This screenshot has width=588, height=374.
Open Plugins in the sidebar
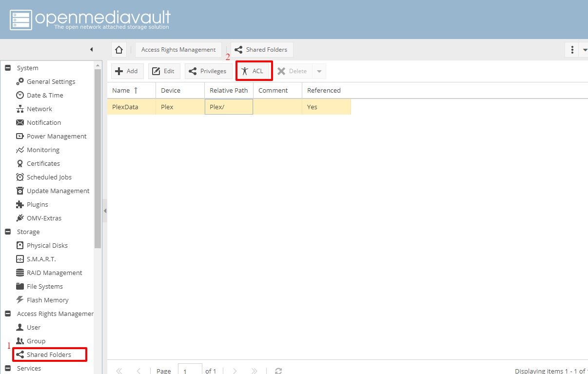[x=37, y=204]
